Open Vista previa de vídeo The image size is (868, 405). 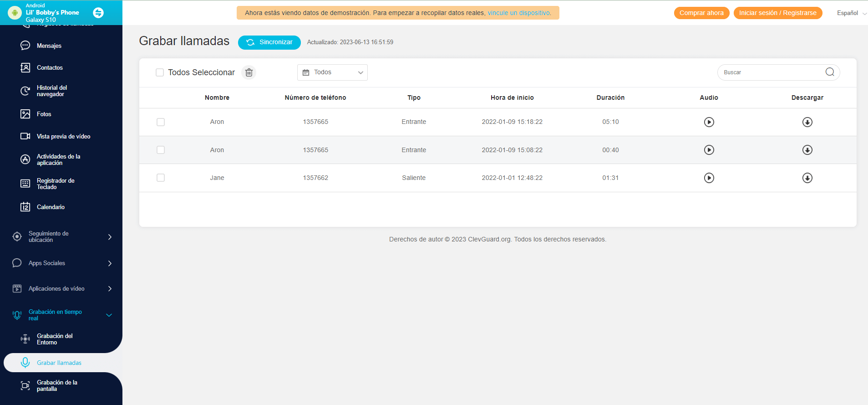tap(63, 136)
